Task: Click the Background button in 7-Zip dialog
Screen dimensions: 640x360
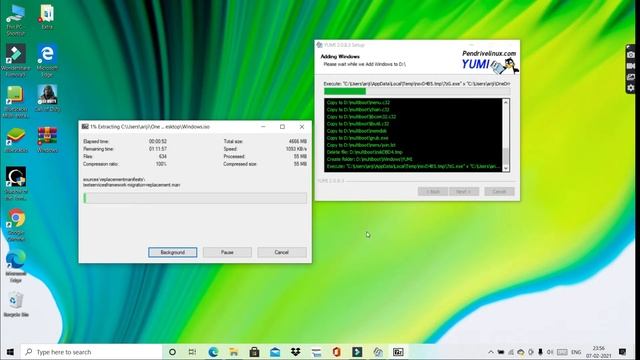Action: point(173,252)
